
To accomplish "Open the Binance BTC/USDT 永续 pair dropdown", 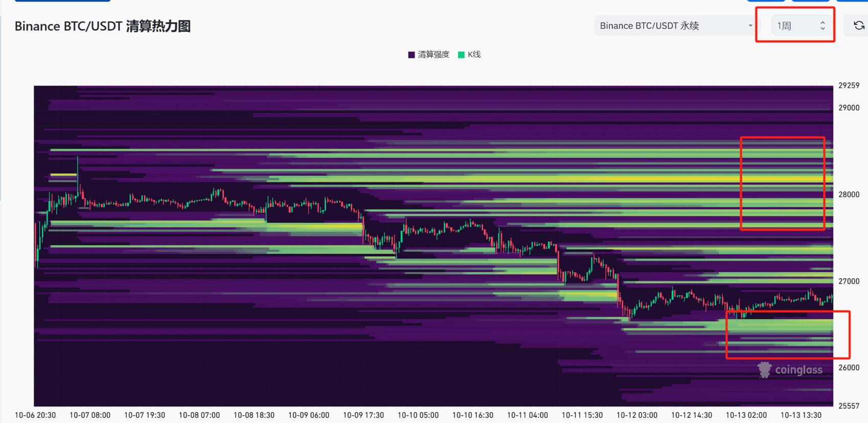I will (676, 26).
